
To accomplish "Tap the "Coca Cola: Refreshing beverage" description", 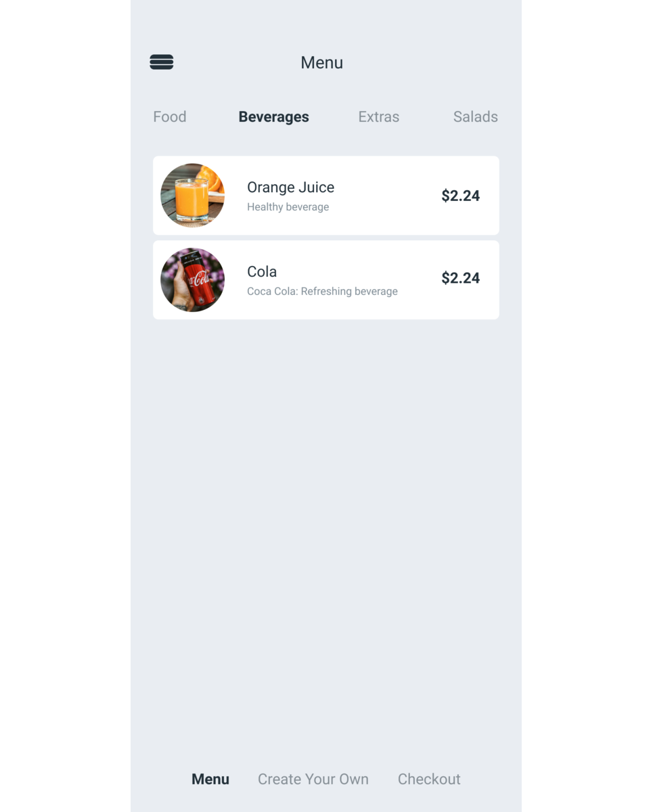I will 322,292.
